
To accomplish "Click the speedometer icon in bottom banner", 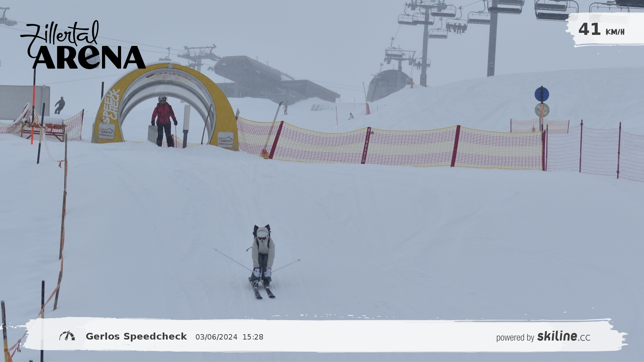I will point(67,336).
